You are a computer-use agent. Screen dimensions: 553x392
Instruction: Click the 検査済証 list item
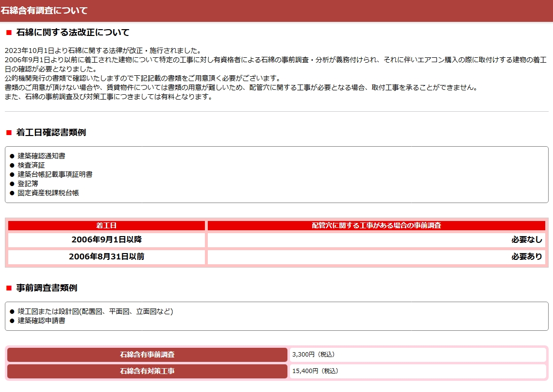pyautogui.click(x=32, y=165)
